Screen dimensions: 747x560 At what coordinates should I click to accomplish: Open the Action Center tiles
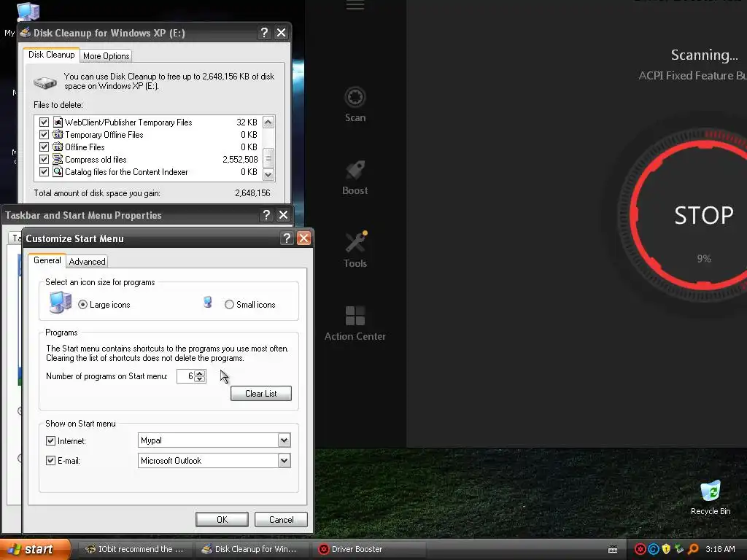[355, 323]
